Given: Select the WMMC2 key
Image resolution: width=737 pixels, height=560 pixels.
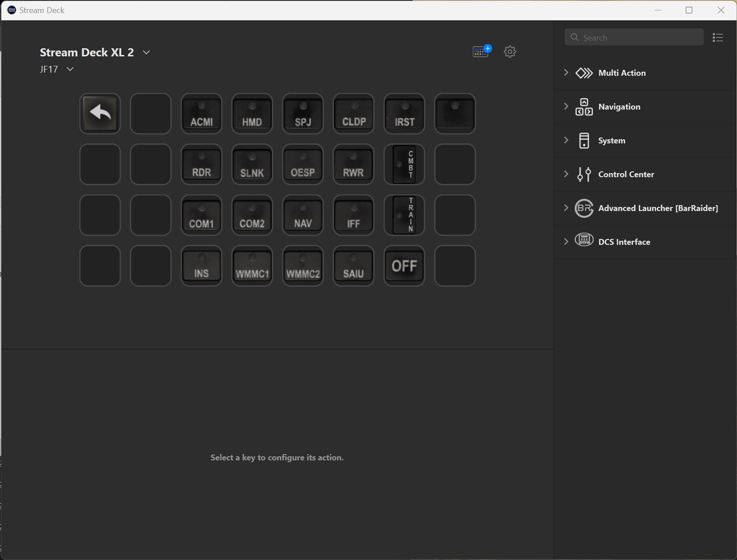Looking at the screenshot, I should coord(303,266).
